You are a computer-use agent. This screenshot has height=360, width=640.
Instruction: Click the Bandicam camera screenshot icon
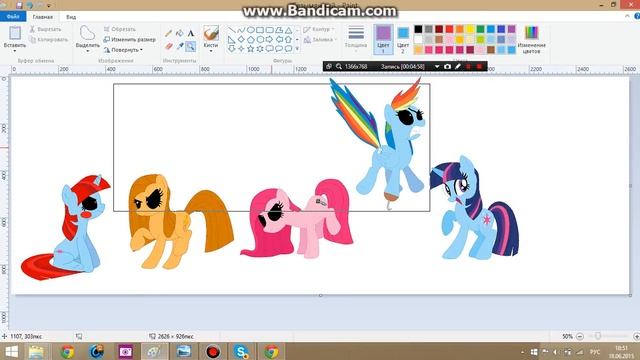coord(447,66)
